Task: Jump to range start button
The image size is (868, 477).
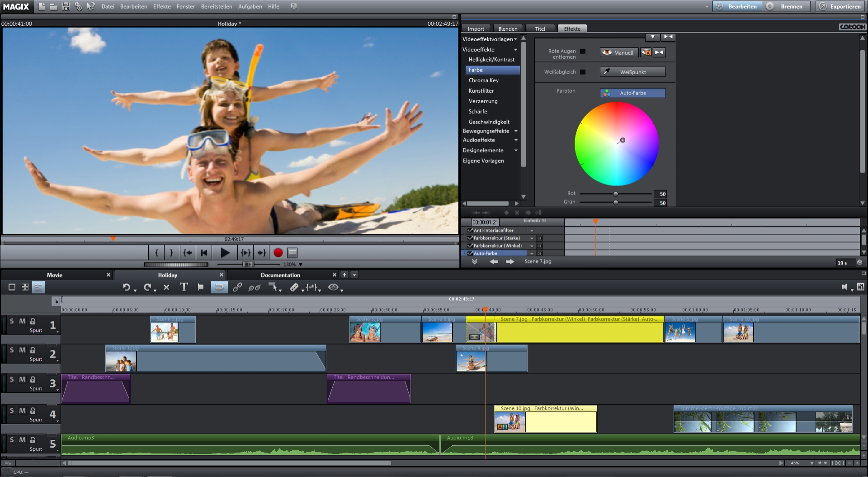Action: pyautogui.click(x=188, y=253)
